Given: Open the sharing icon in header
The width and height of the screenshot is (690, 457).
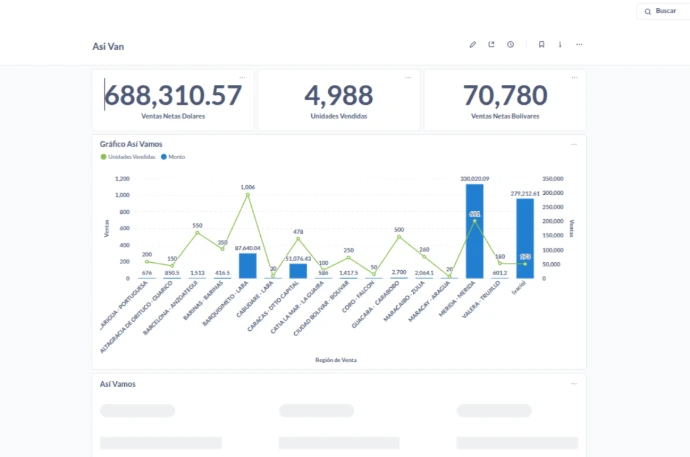Looking at the screenshot, I should point(491,45).
